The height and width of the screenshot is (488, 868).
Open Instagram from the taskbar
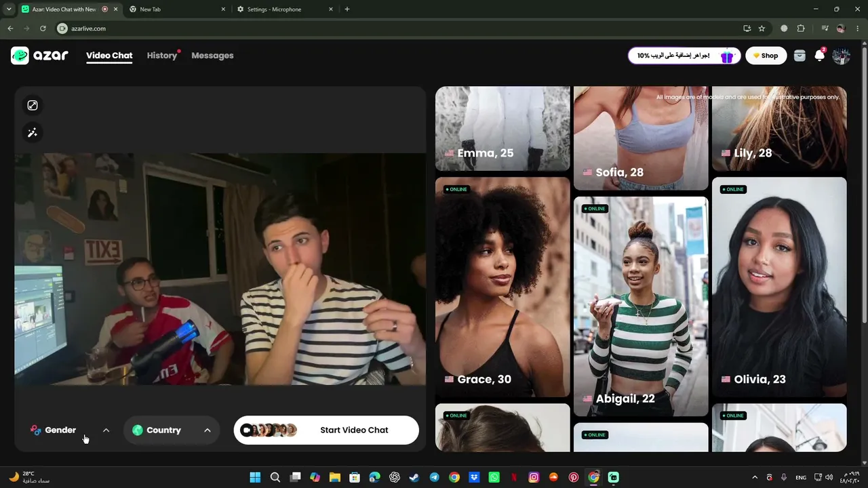tap(534, 477)
